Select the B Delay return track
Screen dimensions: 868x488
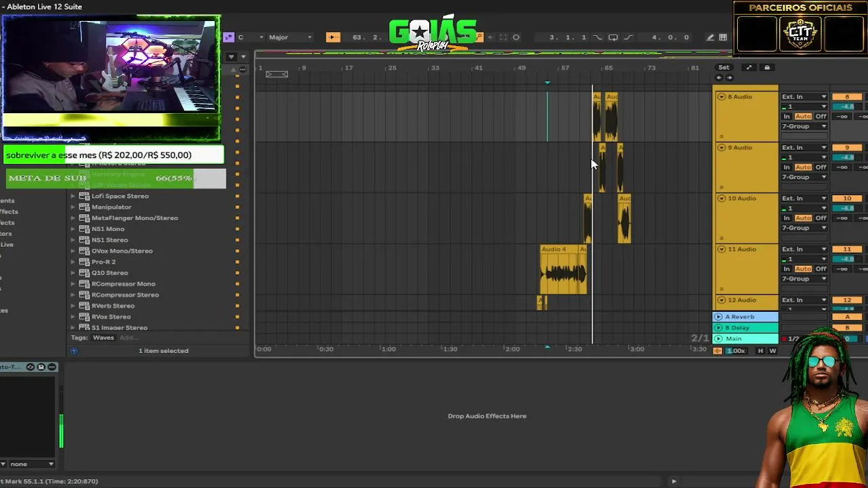point(745,328)
